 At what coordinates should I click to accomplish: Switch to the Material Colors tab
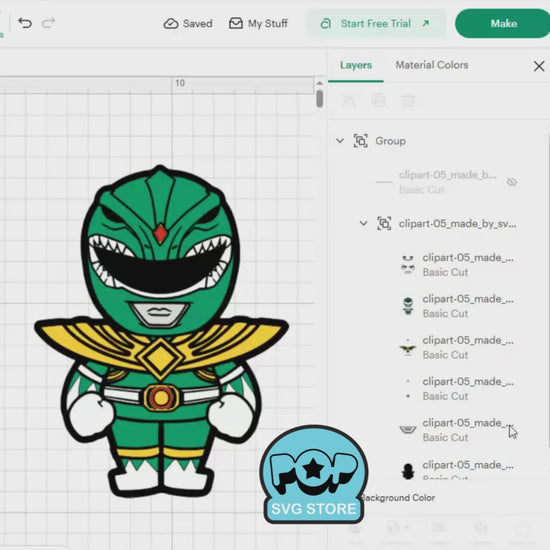432,65
